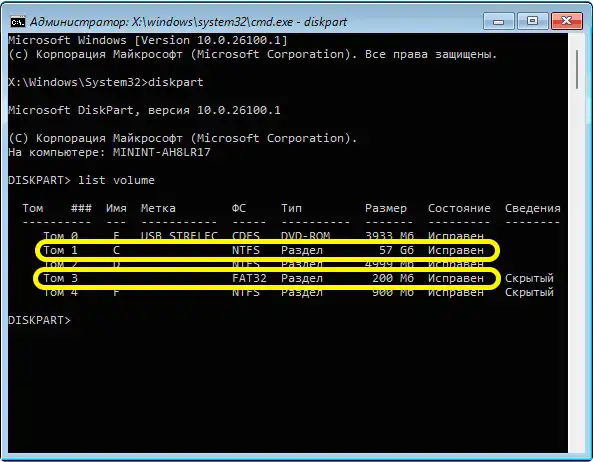
Task: Click the 'ФС' column header
Action: [x=239, y=208]
